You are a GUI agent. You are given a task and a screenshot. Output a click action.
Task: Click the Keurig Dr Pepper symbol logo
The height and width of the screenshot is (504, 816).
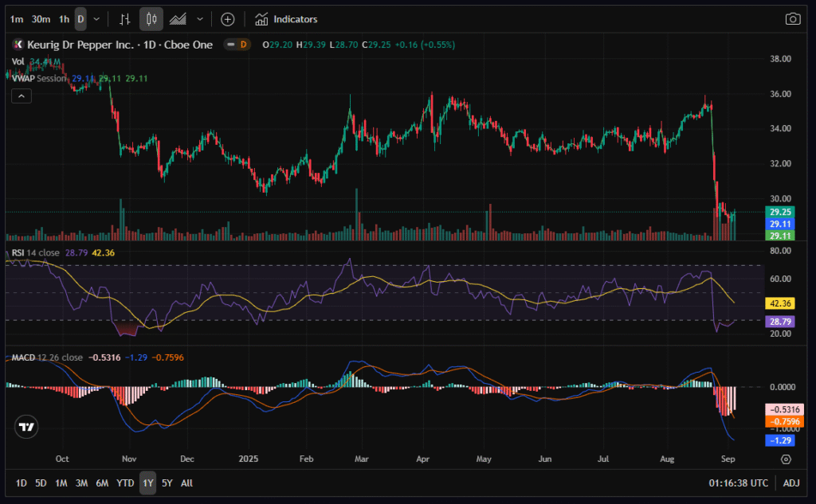point(18,45)
